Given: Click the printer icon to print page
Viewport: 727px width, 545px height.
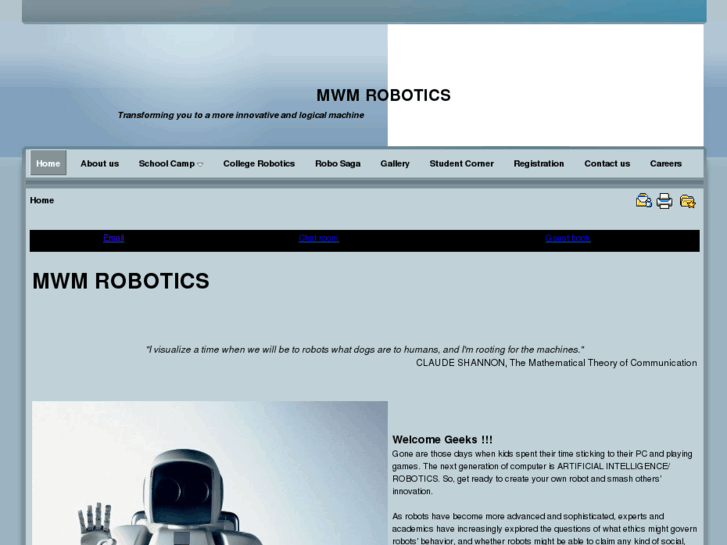Looking at the screenshot, I should [664, 201].
